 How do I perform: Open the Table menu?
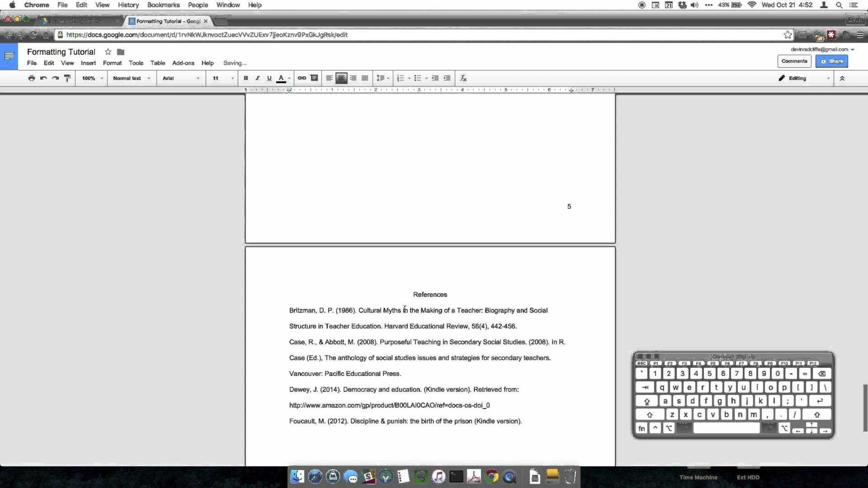pyautogui.click(x=158, y=63)
